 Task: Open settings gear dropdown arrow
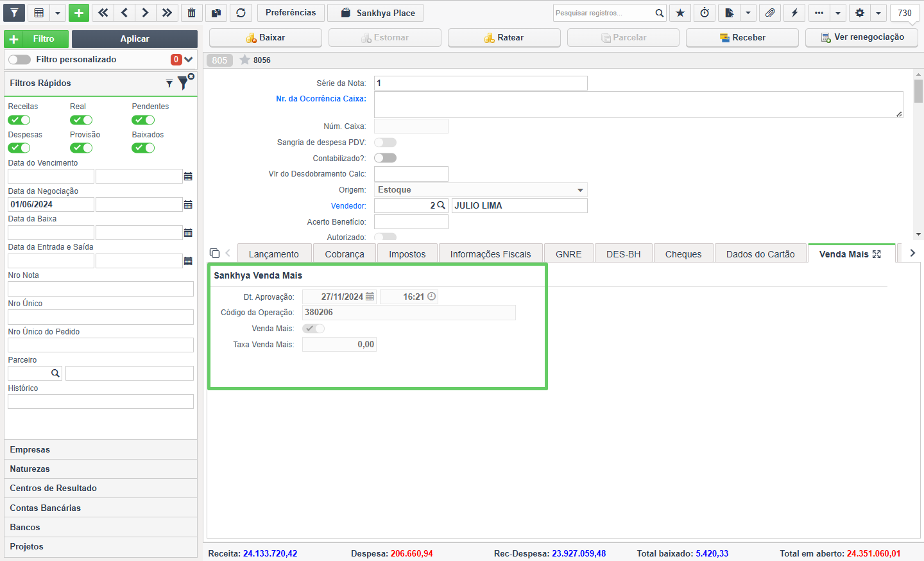878,13
